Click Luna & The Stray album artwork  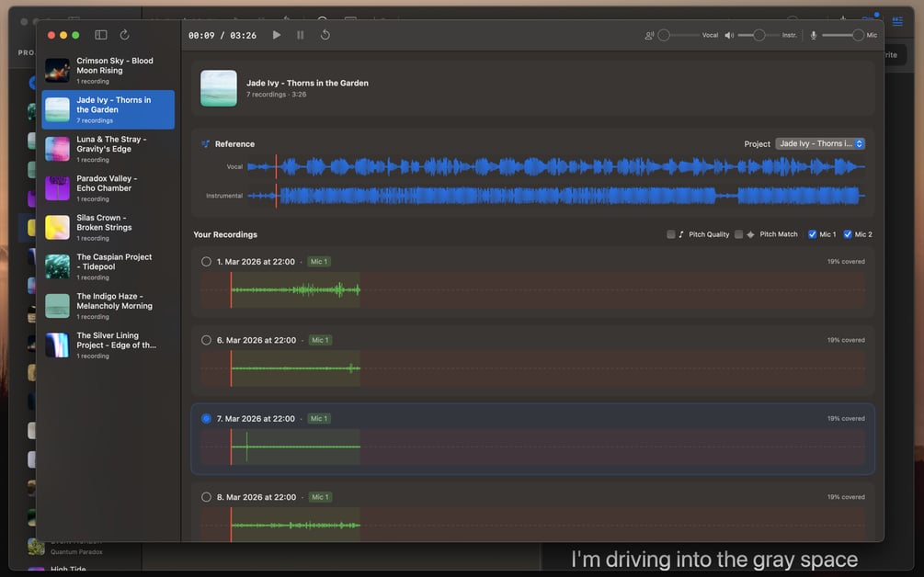point(57,148)
